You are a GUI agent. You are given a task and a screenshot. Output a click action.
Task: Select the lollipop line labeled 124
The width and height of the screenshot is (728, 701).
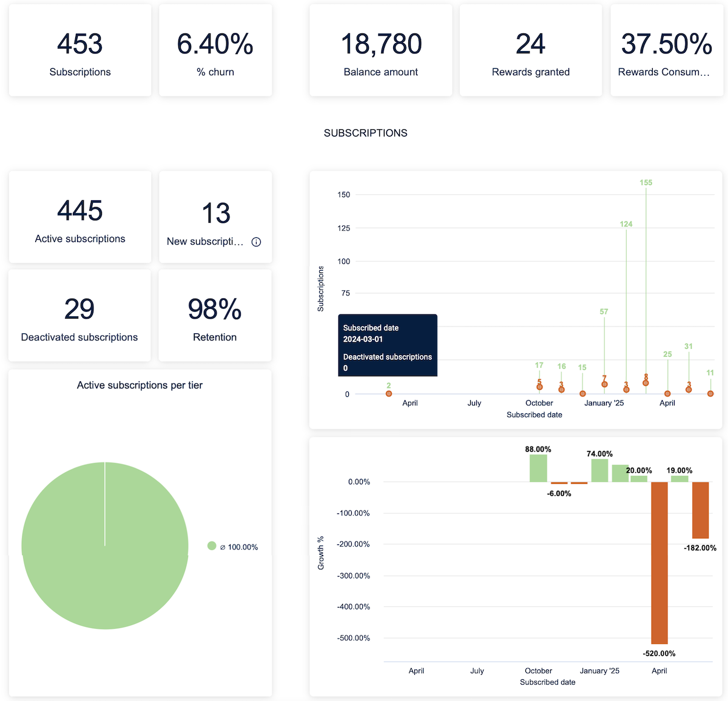click(626, 308)
